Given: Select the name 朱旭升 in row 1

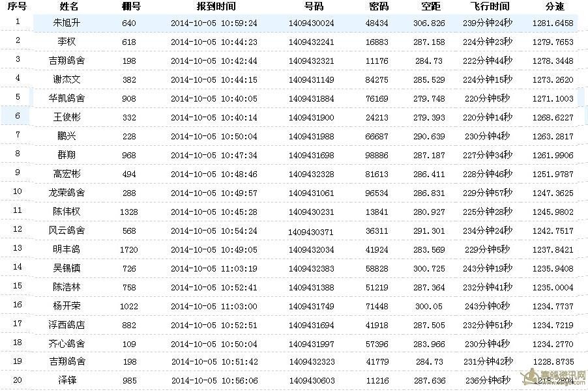Looking at the screenshot, I should pos(68,23).
